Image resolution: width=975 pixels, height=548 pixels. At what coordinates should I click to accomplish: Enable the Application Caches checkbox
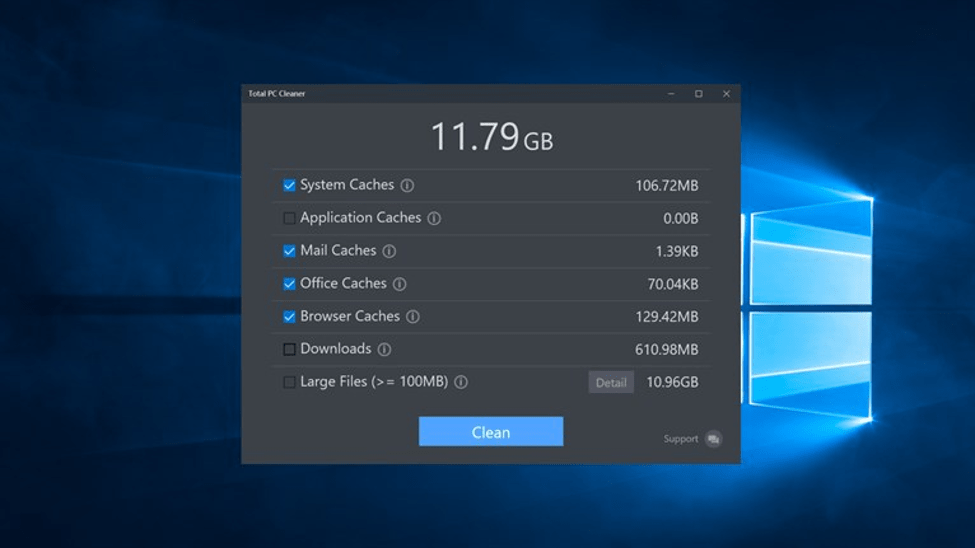pos(289,218)
